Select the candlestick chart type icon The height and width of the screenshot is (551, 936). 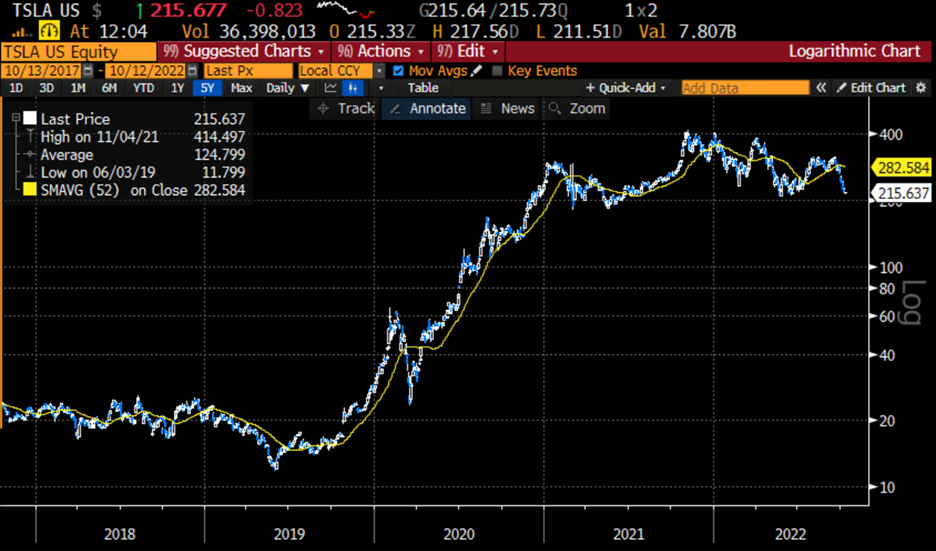pos(353,88)
